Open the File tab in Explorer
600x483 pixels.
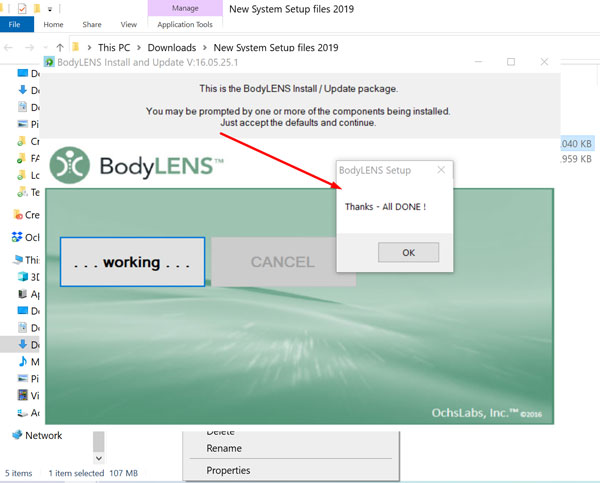coord(15,24)
